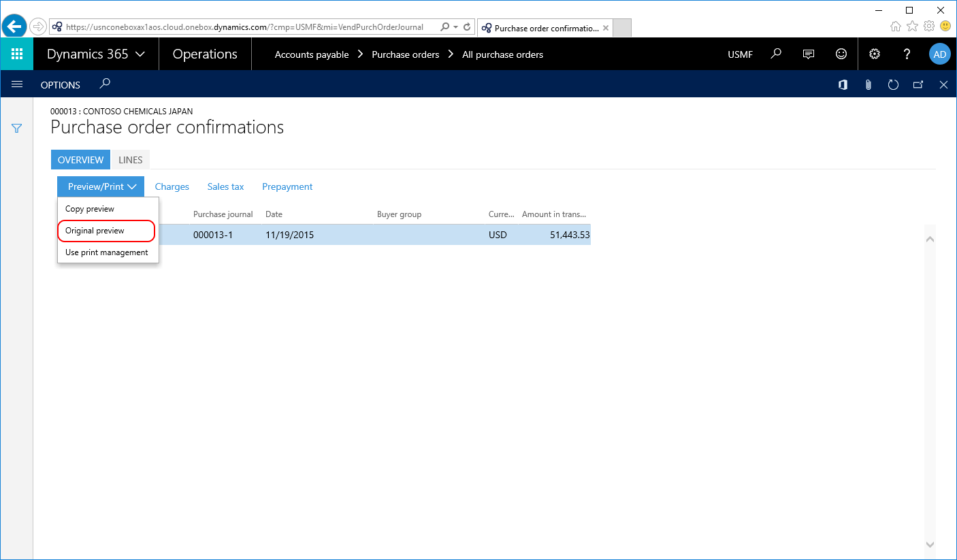Image resolution: width=957 pixels, height=560 pixels.
Task: Click the Sales tax button
Action: (x=226, y=186)
